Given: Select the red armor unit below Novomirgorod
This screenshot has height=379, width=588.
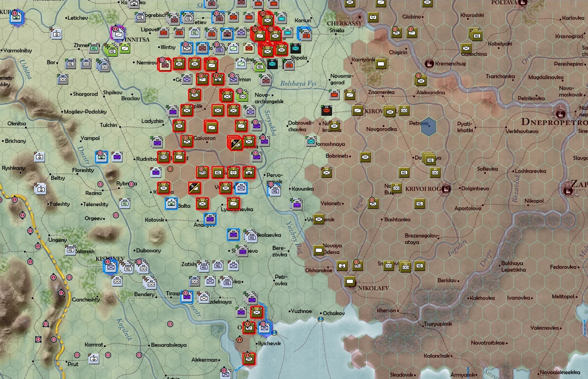Looking at the screenshot, I should (334, 95).
